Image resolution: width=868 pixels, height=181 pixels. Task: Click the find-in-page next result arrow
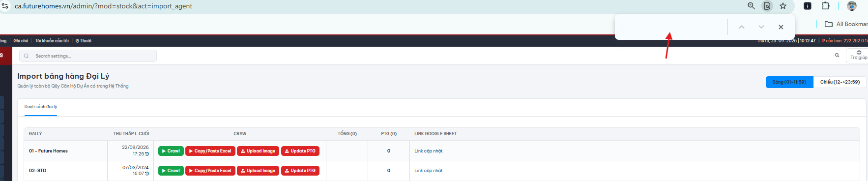tap(761, 27)
